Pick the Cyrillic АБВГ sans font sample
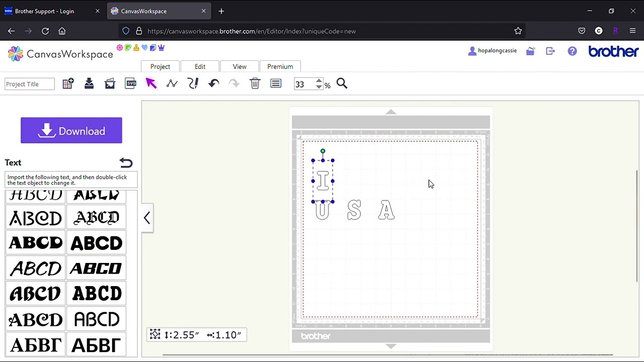 [x=97, y=344]
